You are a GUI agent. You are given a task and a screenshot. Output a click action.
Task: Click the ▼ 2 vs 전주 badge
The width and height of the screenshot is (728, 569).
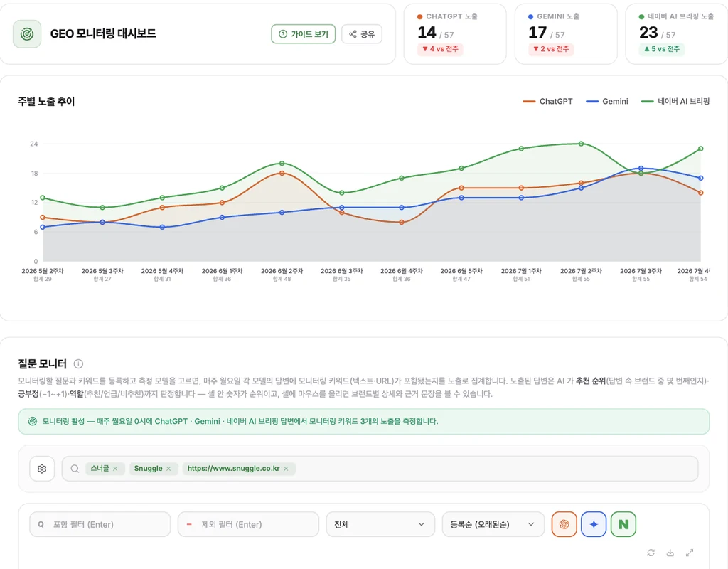551,49
